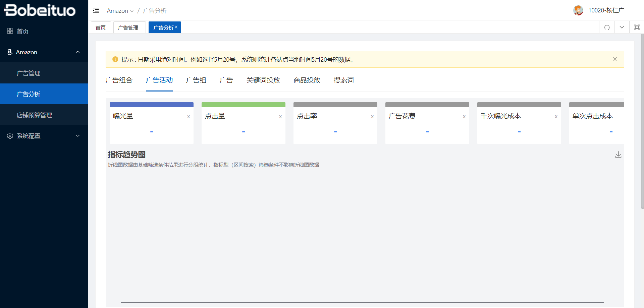The height and width of the screenshot is (308, 644).
Task: Click the Amazon logo icon in sidebar
Action: (10, 52)
